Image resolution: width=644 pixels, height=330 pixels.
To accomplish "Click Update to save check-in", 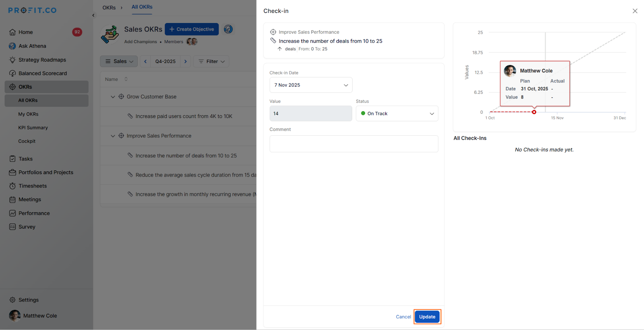I will tap(427, 317).
